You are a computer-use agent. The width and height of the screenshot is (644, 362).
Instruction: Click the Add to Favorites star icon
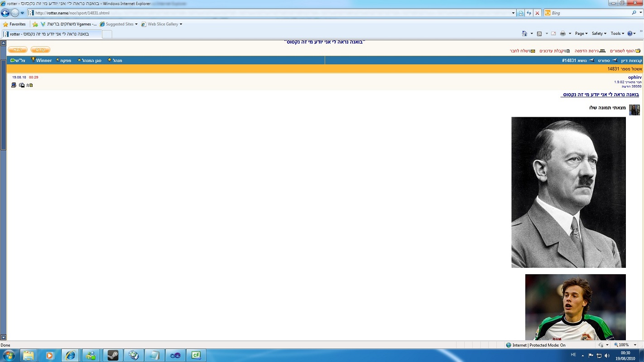point(35,24)
